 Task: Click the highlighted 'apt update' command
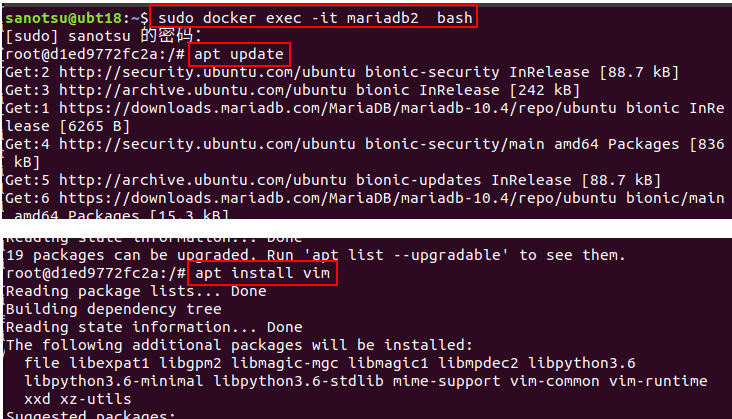[239, 55]
